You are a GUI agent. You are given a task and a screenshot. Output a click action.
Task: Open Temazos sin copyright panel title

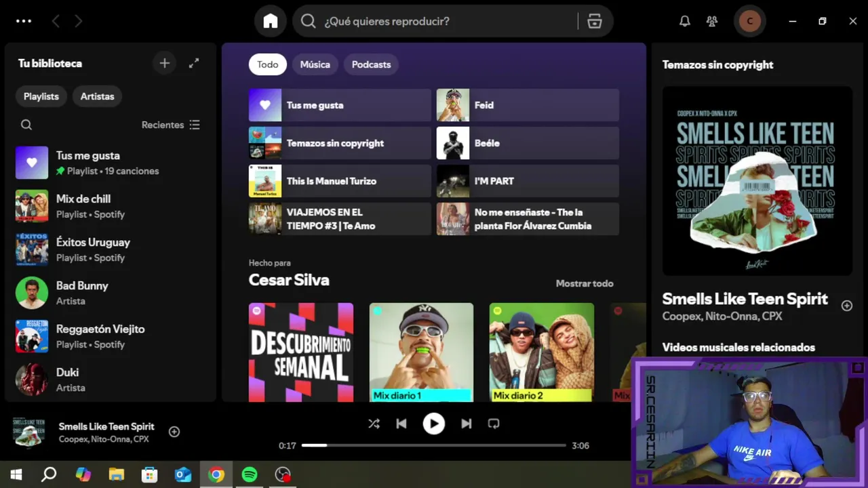coord(717,65)
